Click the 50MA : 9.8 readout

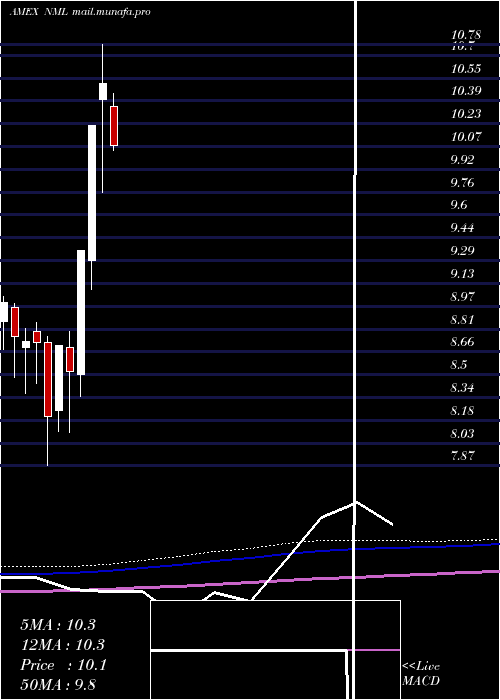point(58,685)
